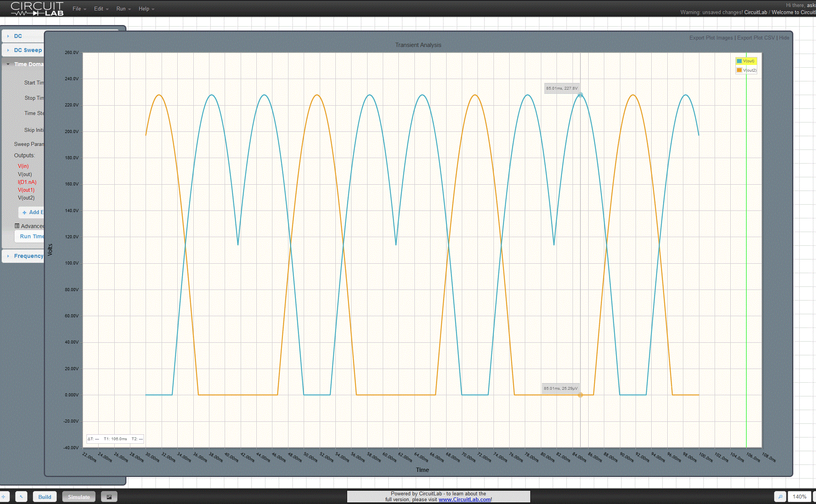Switch to Build mode
816x504 pixels.
coord(45,497)
